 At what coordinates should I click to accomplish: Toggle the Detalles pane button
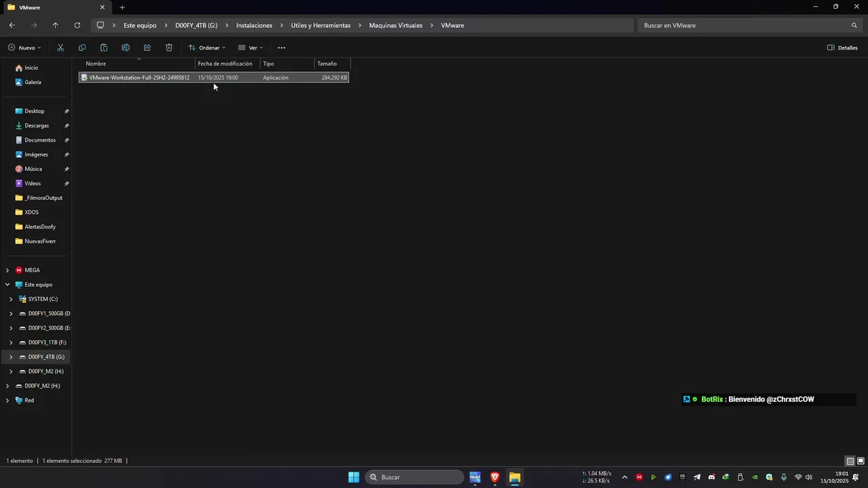tap(842, 47)
